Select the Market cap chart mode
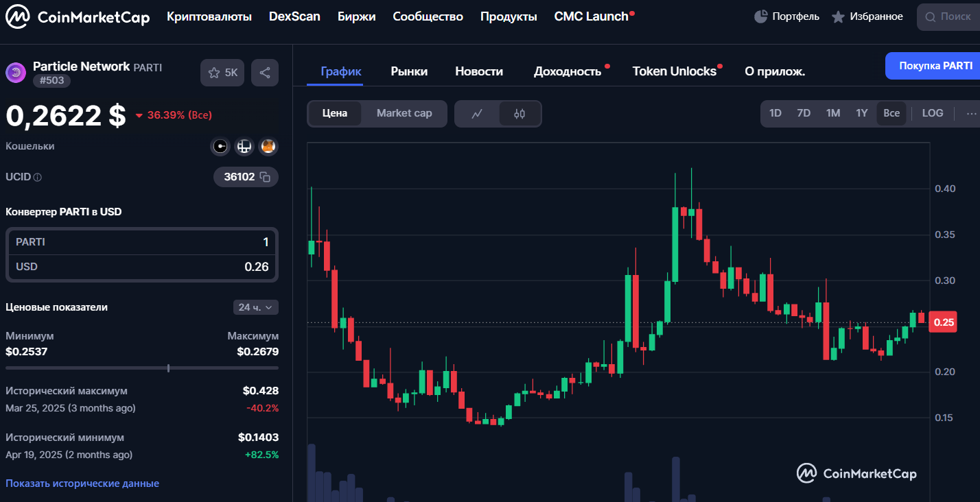 [404, 113]
